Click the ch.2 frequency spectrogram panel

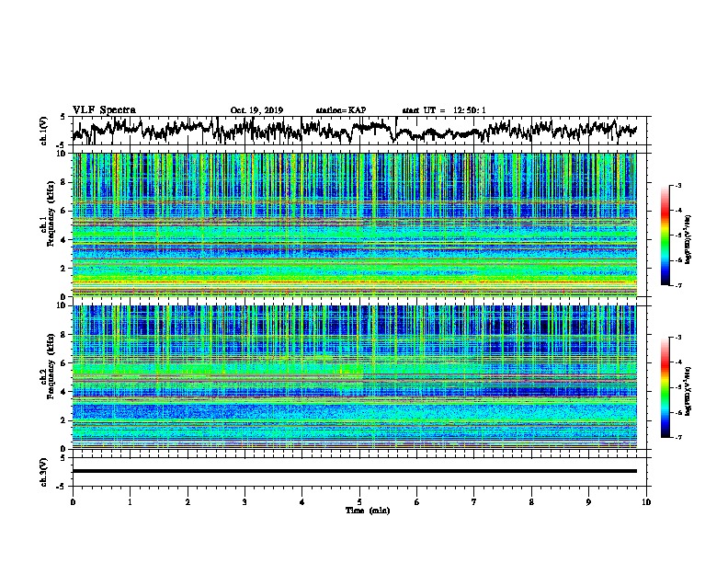point(355,377)
